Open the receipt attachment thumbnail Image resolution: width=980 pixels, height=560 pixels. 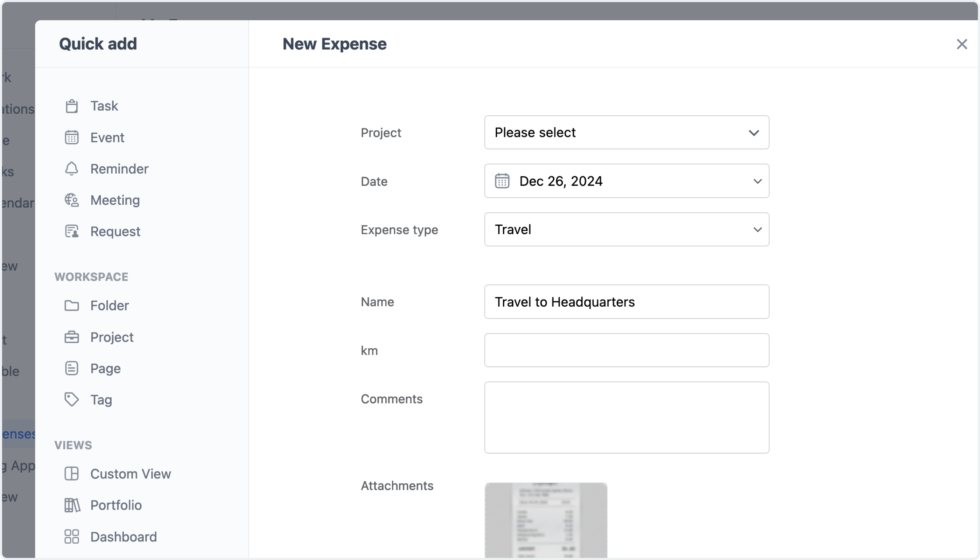coord(546,520)
